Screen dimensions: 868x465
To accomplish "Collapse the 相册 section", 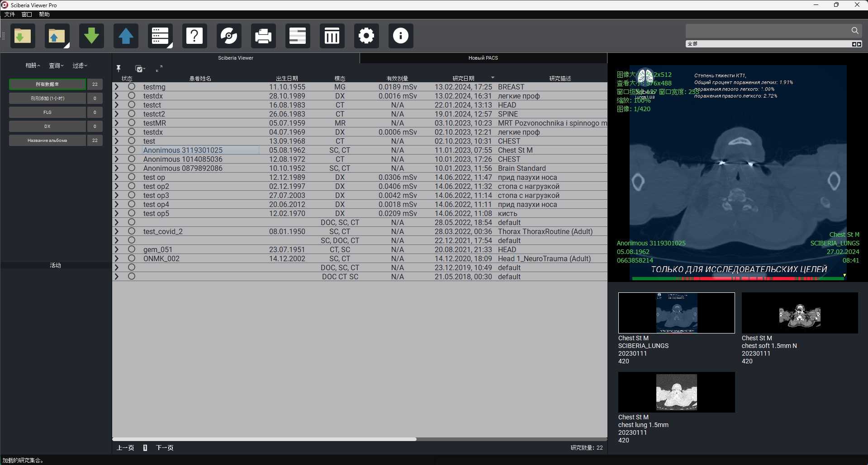I will point(33,66).
